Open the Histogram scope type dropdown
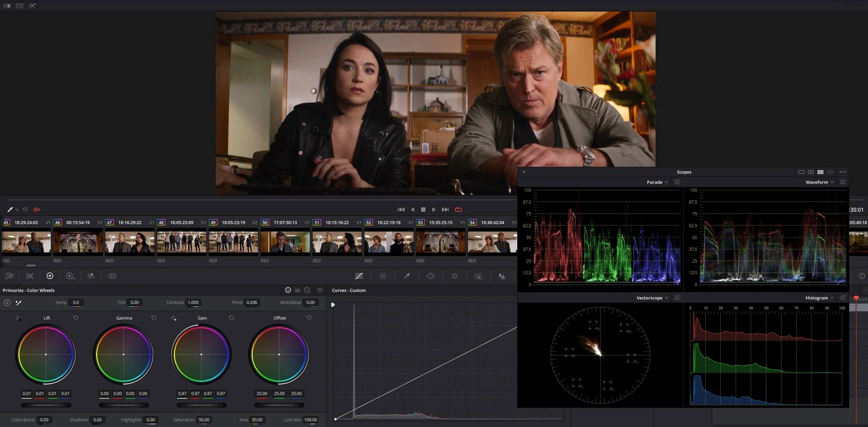The height and width of the screenshot is (427, 868). point(819,298)
